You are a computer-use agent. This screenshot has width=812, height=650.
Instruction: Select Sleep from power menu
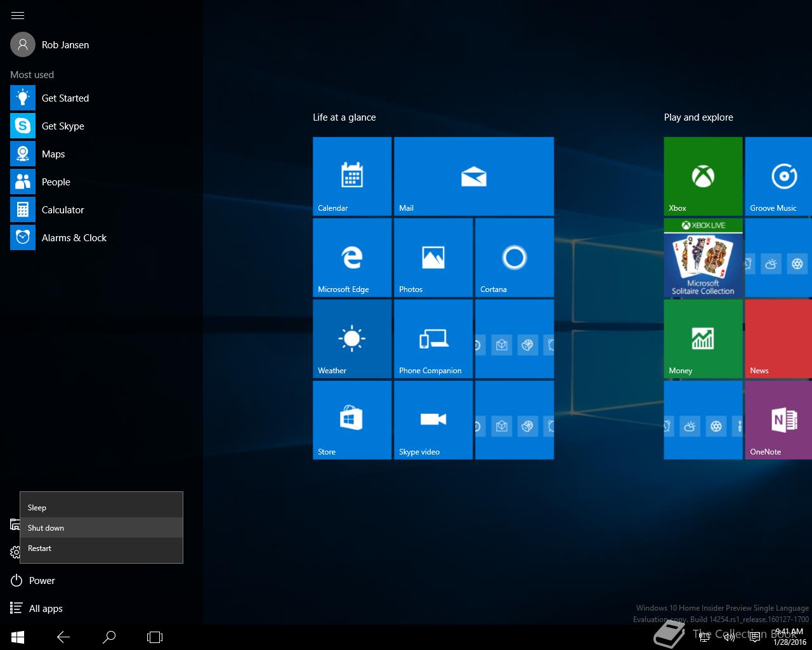[x=101, y=508]
